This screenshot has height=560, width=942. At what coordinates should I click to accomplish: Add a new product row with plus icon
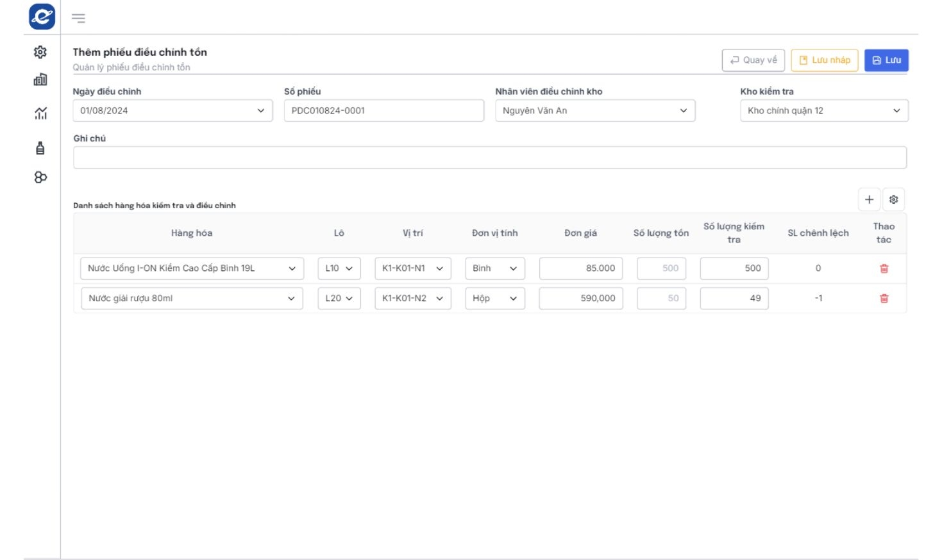(x=869, y=199)
